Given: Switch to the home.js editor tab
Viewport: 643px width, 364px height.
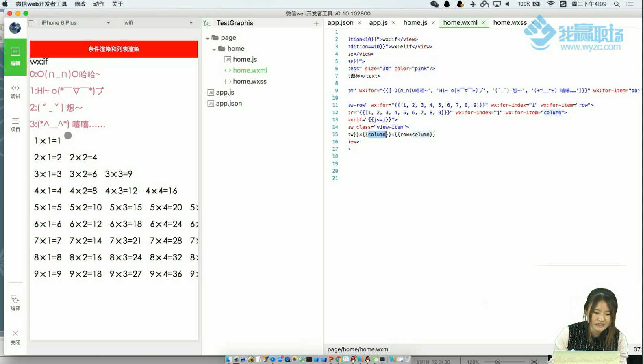Looking at the screenshot, I should [x=415, y=22].
